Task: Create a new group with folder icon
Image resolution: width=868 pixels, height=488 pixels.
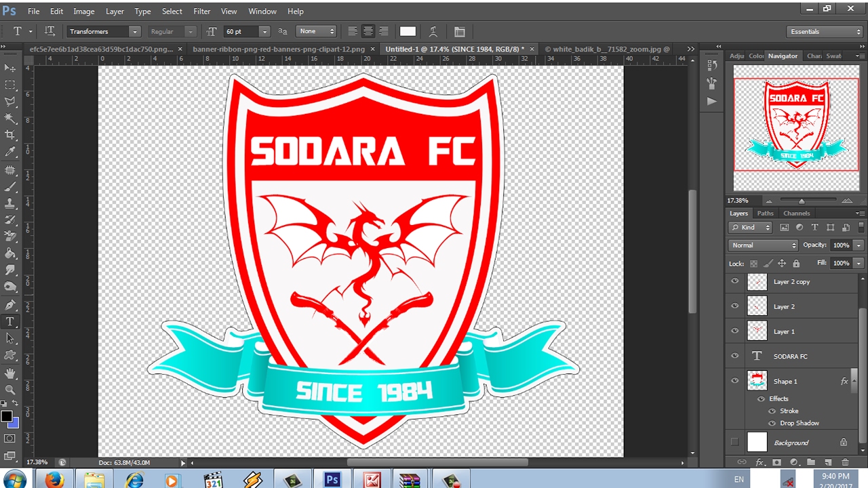Action: [x=811, y=462]
